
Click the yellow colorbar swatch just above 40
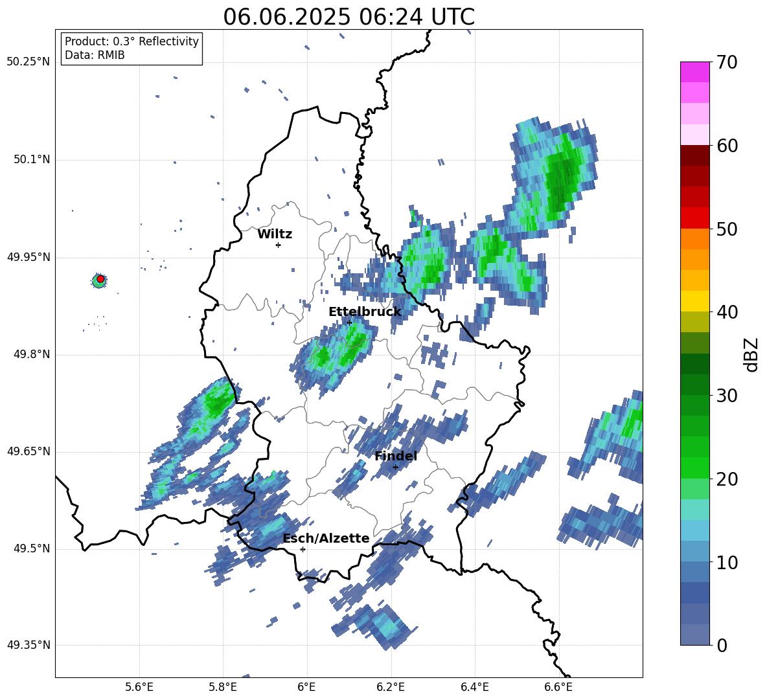click(x=694, y=301)
